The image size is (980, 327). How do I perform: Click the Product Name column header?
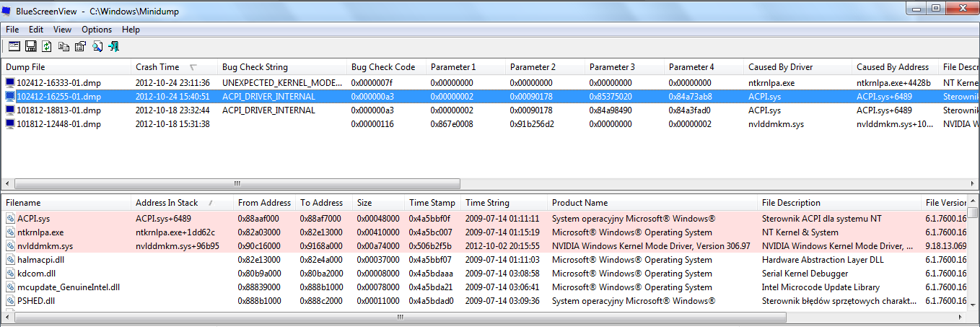[x=579, y=203]
